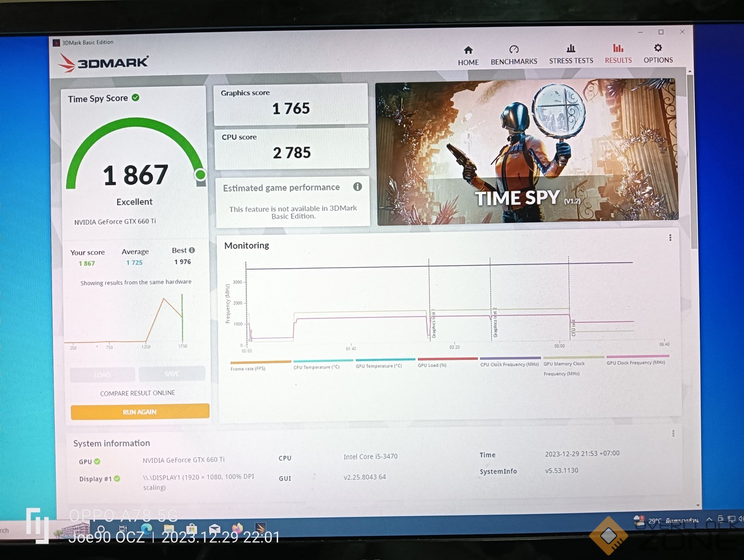The width and height of the screenshot is (744, 560).
Task: Click the Time Spy score 1 867
Action: tap(135, 175)
